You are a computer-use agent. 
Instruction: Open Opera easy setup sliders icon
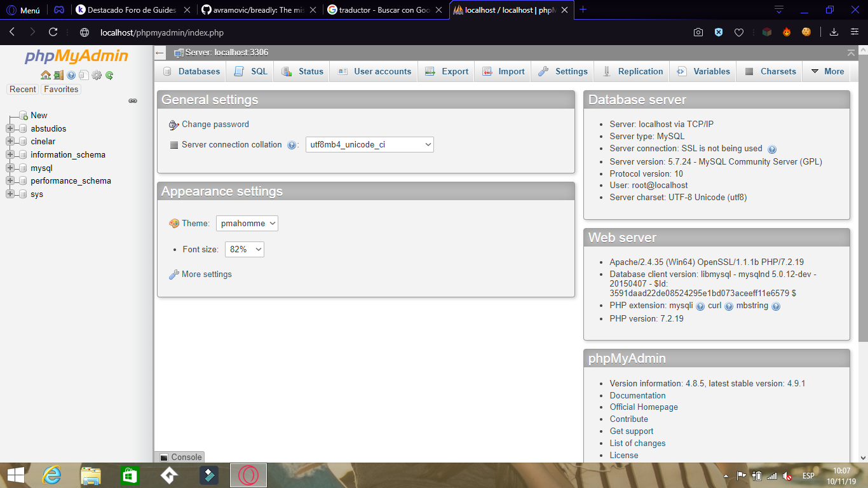pos(853,32)
